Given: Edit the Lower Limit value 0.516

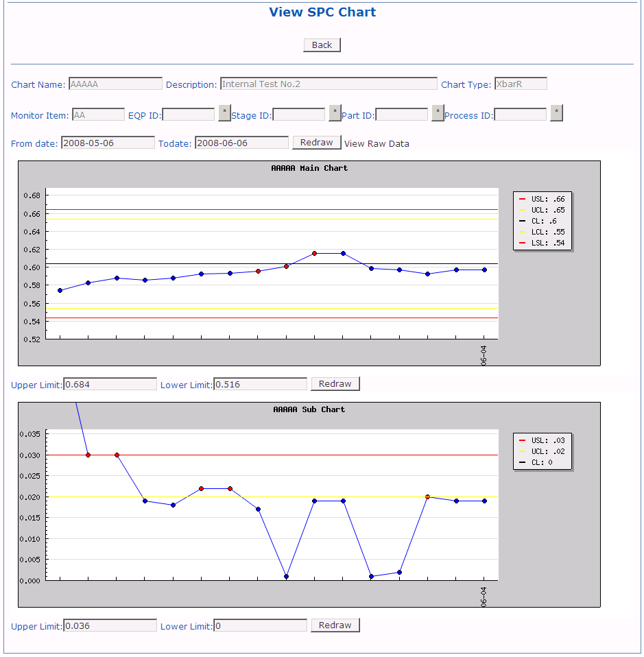Looking at the screenshot, I should pos(260,384).
